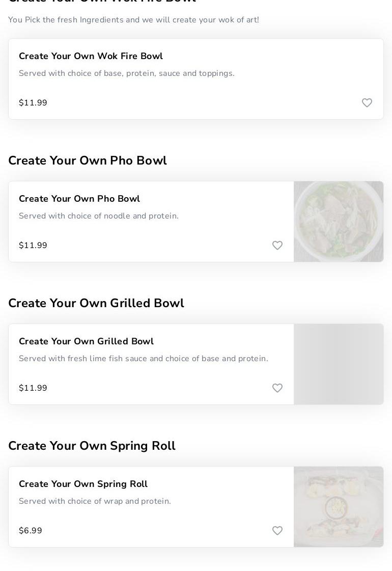Select "Served with choice of noodle and protein" text
Viewport: 392px width, 571px height.
coord(99,216)
